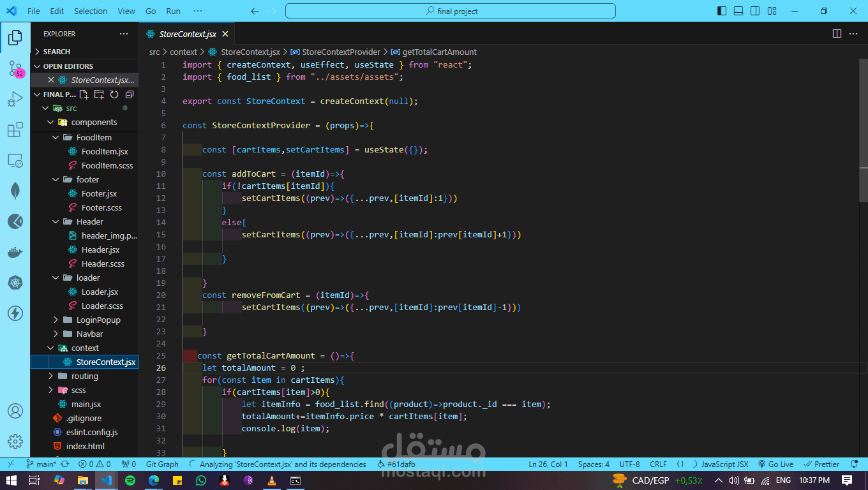Start Go Live server

coord(775,464)
